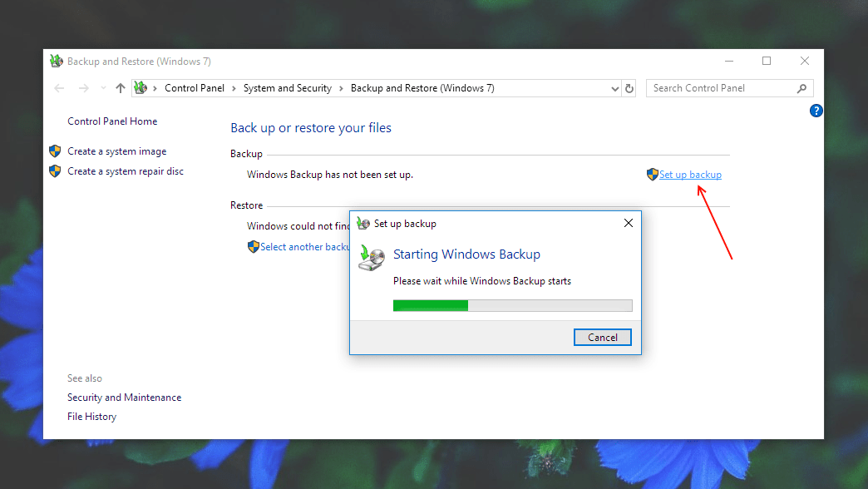Viewport: 868px width, 489px height.
Task: Click the Set up backup link
Action: tap(689, 174)
